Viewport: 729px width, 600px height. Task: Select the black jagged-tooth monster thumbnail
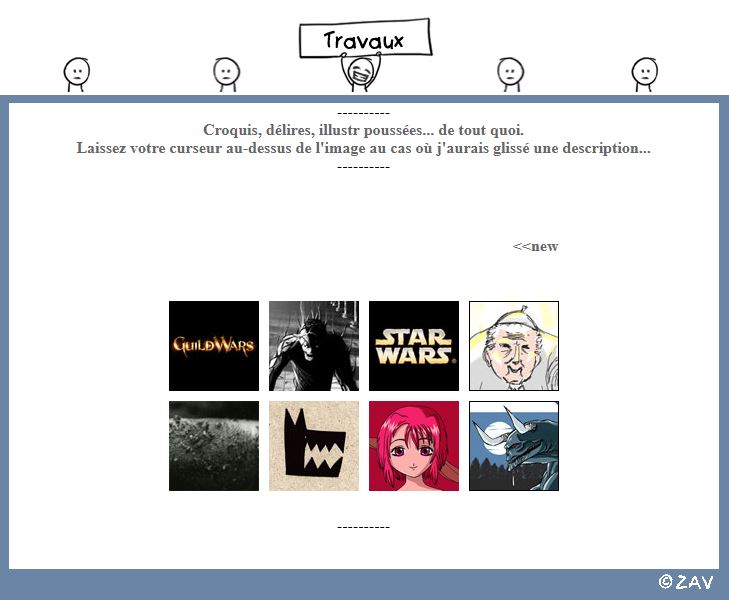click(314, 446)
